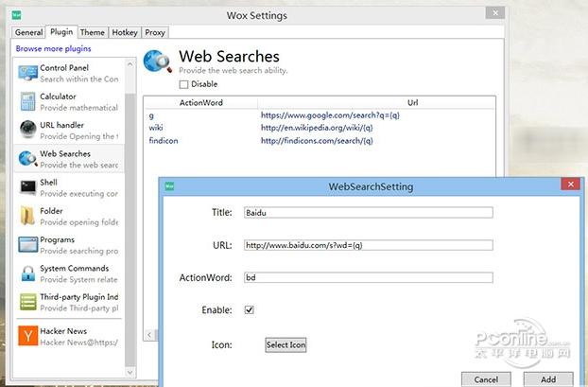The image size is (588, 387).
Task: Open the Proxy tab
Action: pyautogui.click(x=155, y=32)
